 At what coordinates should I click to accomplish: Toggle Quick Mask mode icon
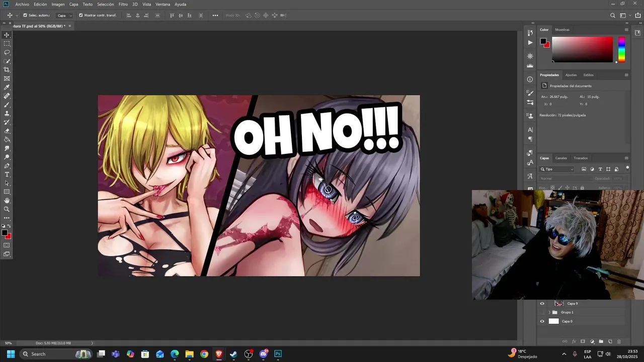pos(7,245)
